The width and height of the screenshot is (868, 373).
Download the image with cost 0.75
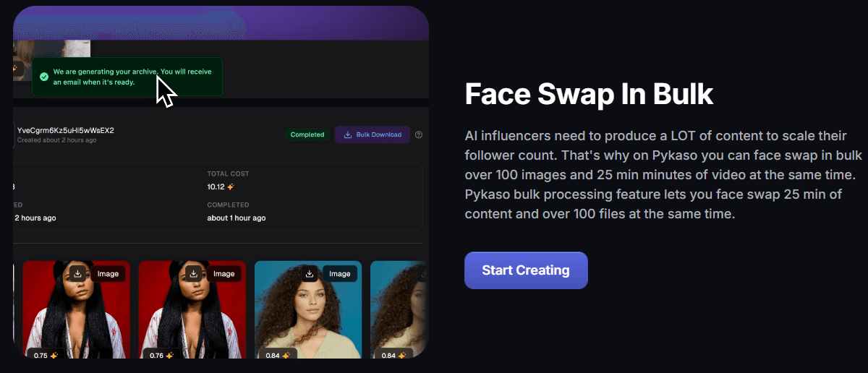[x=78, y=273]
